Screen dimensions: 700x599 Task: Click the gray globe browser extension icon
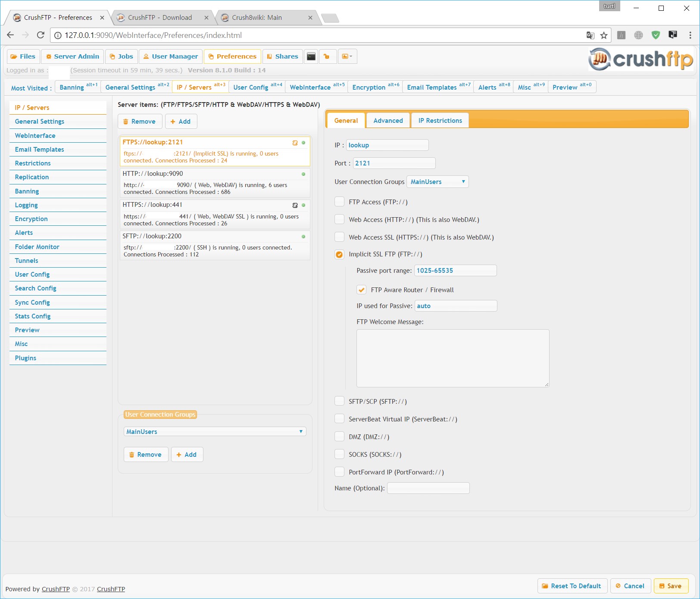pyautogui.click(x=638, y=35)
